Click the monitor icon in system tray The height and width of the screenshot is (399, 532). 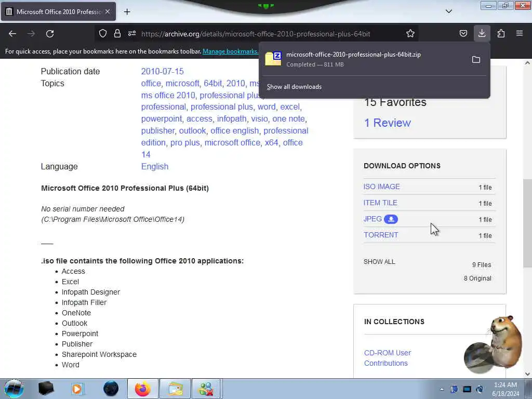tap(467, 390)
